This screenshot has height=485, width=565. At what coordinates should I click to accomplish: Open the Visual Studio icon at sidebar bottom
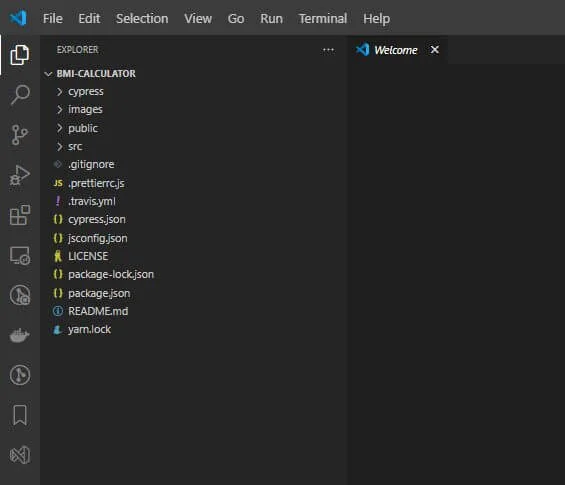tap(20, 455)
